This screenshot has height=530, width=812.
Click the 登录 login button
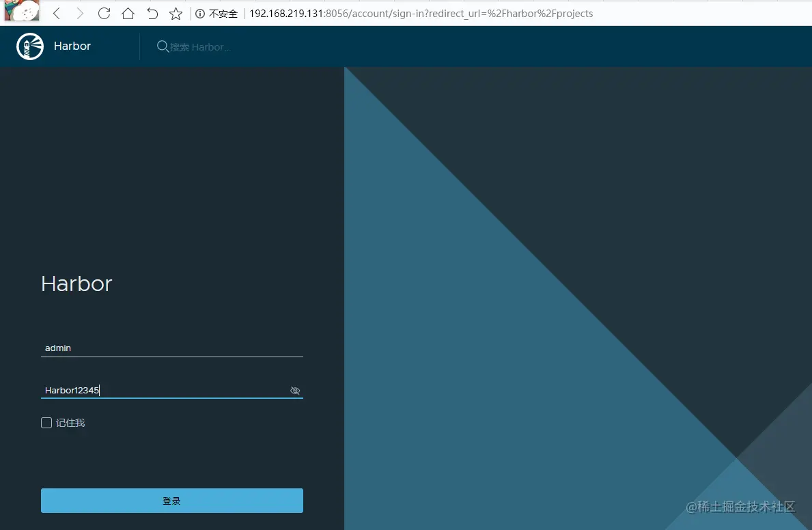pyautogui.click(x=172, y=501)
